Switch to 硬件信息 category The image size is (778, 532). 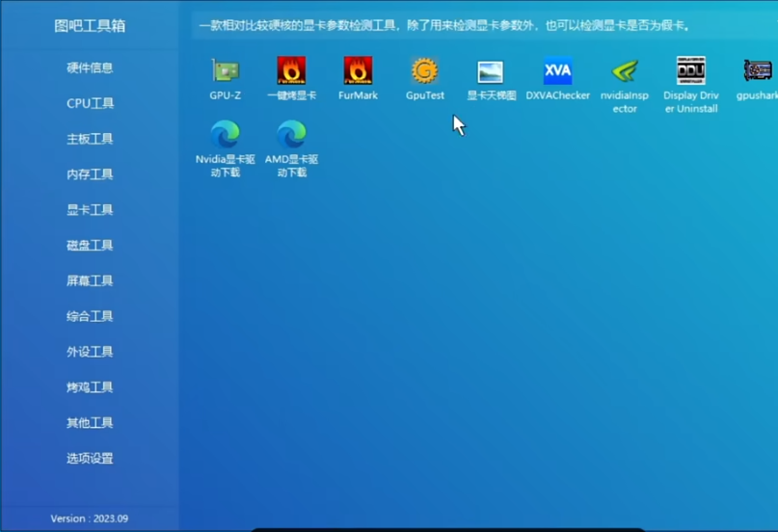pyautogui.click(x=90, y=67)
